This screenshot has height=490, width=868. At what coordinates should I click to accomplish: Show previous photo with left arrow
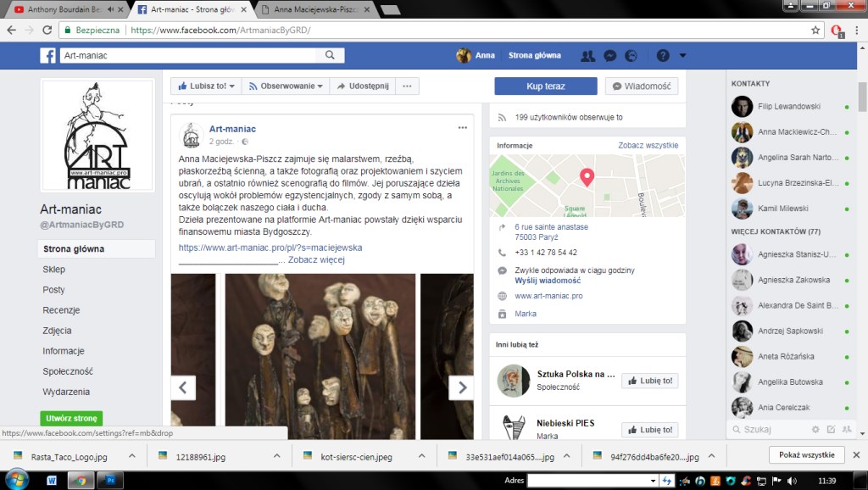coord(183,387)
